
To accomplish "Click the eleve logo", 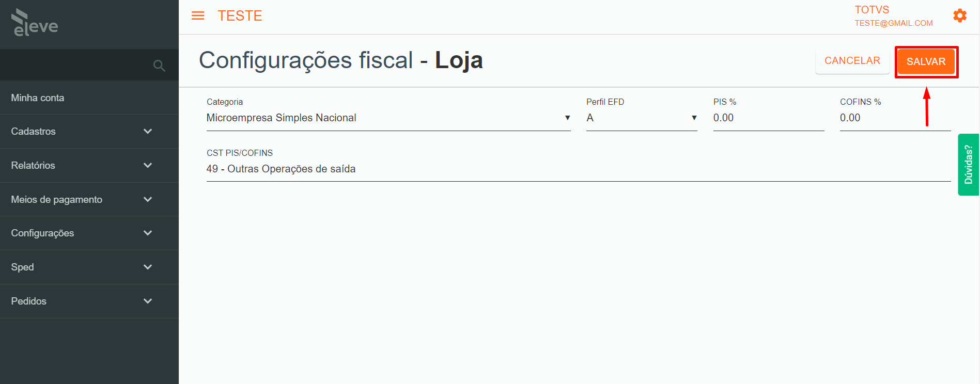I will pyautogui.click(x=35, y=23).
